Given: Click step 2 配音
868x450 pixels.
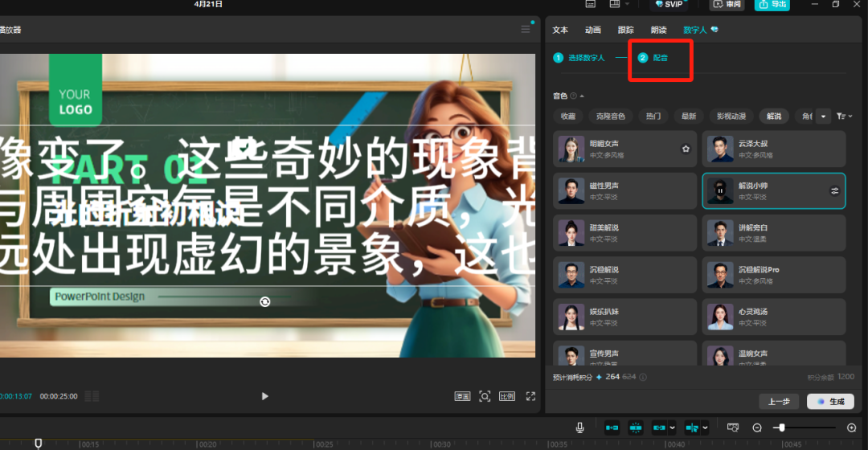Looking at the screenshot, I should coord(653,58).
